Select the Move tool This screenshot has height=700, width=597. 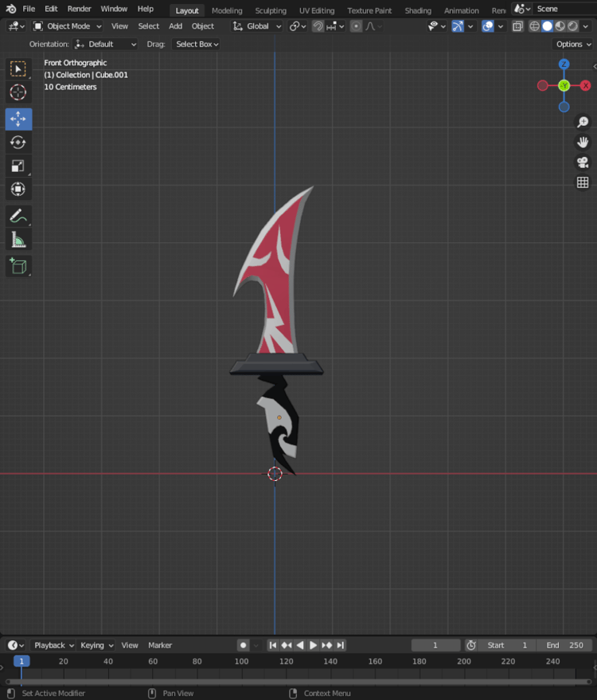[x=18, y=119]
